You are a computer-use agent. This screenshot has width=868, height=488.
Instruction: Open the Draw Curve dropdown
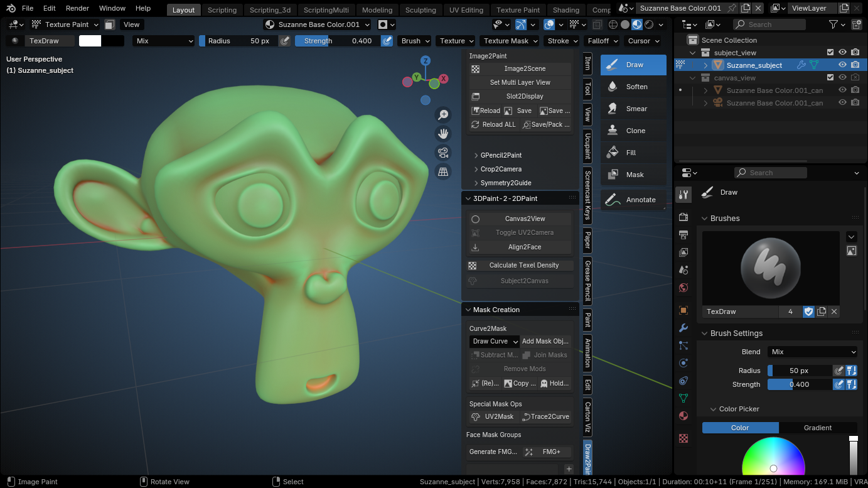coord(494,341)
